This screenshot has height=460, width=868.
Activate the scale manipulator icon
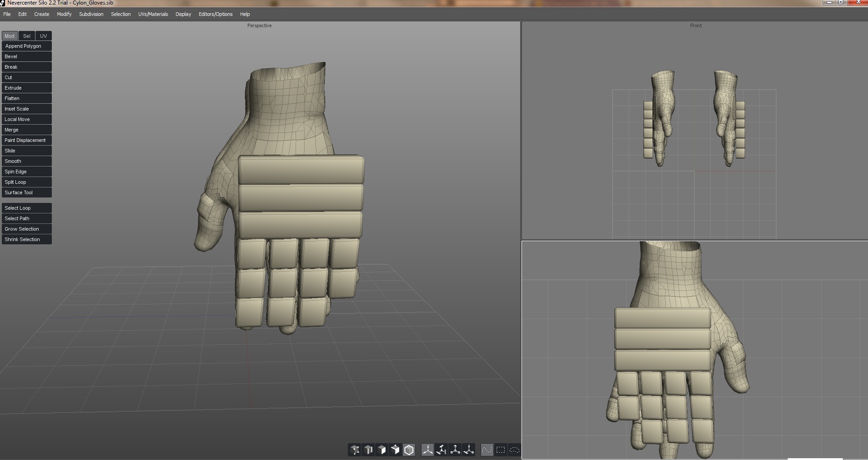(x=455, y=450)
